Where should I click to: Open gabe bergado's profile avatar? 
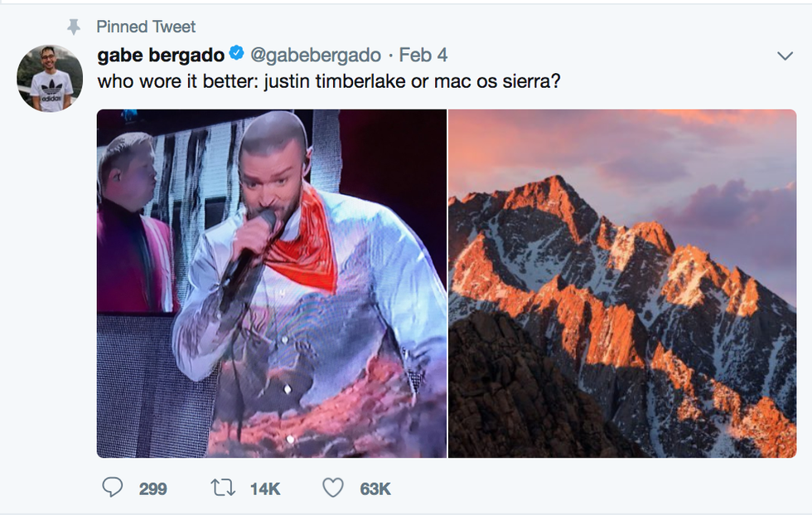click(50, 78)
